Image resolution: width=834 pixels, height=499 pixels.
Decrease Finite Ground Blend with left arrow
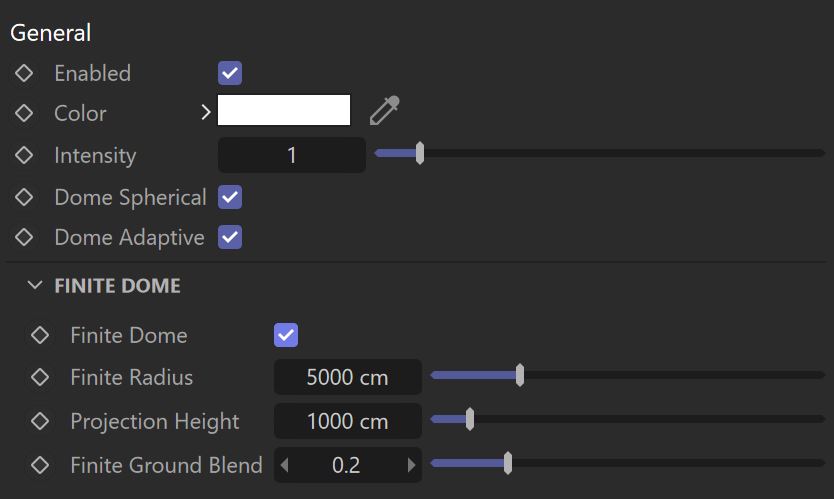(x=284, y=465)
